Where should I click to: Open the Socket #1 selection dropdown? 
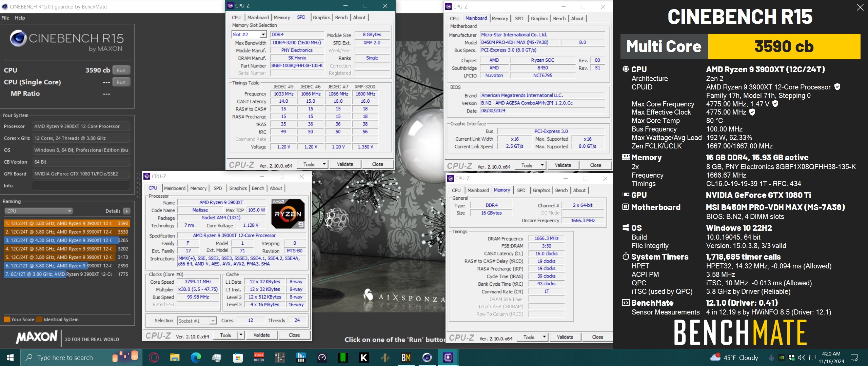pos(197,321)
